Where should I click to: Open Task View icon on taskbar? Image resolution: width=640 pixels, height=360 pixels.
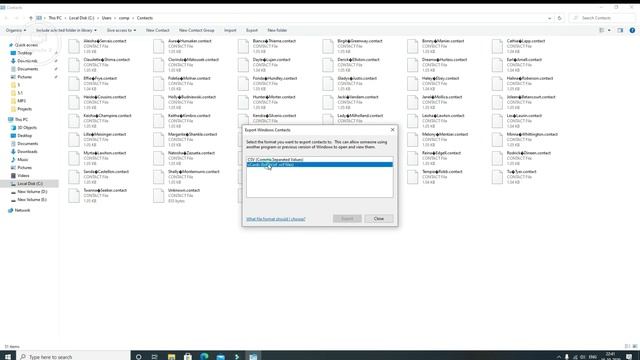click(x=155, y=356)
